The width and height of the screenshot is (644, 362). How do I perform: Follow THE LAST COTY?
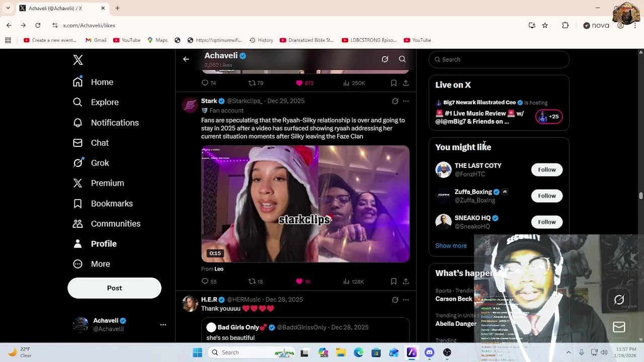tap(547, 169)
